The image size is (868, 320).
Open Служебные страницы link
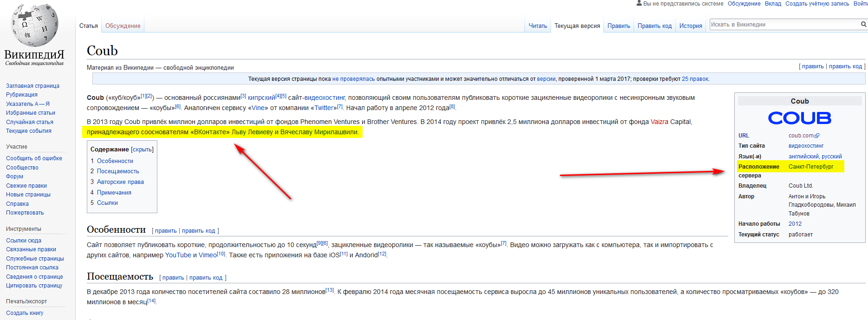(35, 259)
